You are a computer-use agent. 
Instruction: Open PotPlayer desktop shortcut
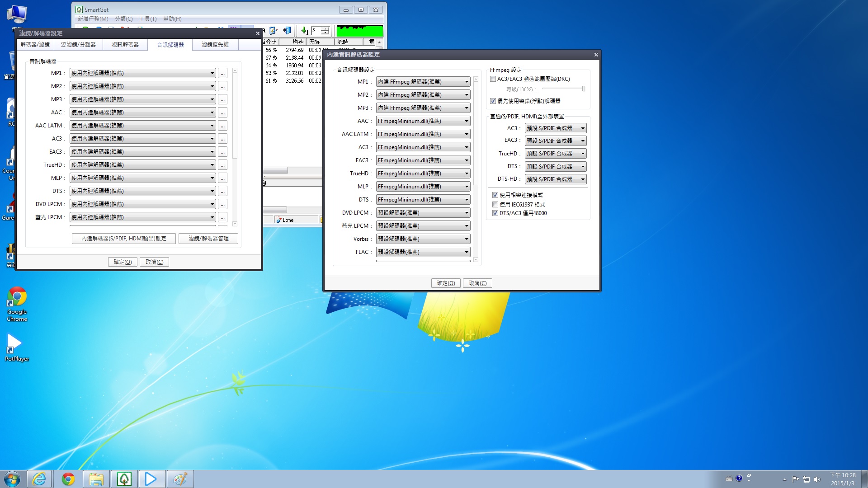click(17, 347)
